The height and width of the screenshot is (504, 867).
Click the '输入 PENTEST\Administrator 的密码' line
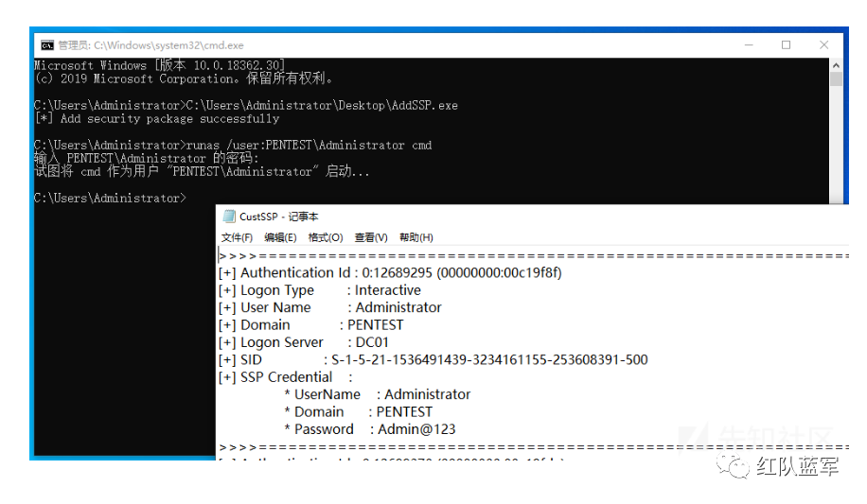[x=147, y=159]
